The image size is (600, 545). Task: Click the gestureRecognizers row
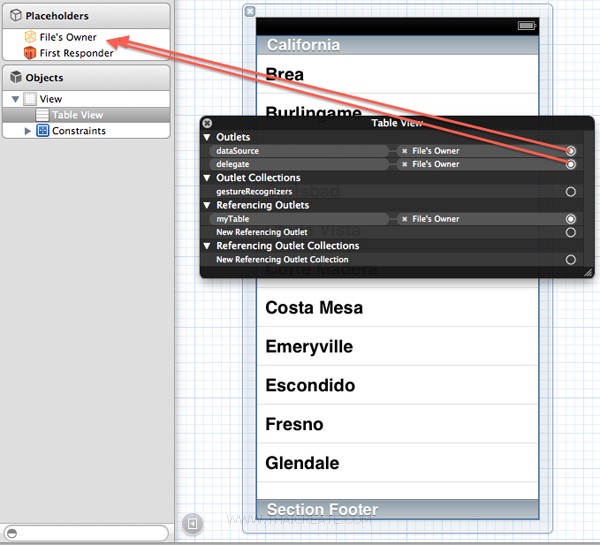tap(392, 192)
